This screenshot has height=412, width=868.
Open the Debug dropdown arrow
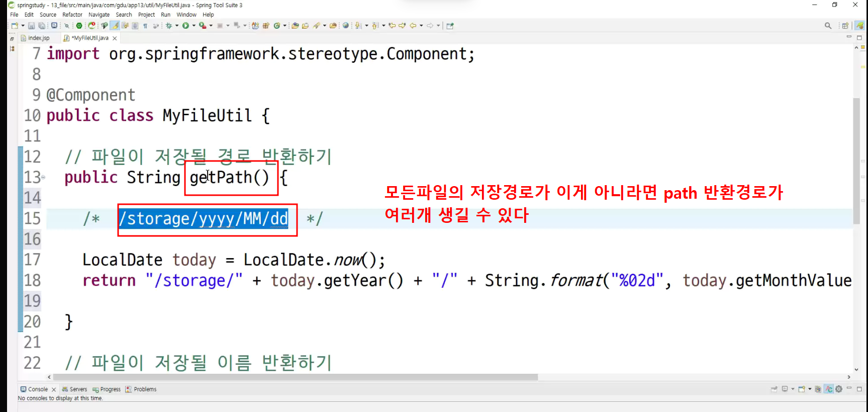click(x=177, y=26)
